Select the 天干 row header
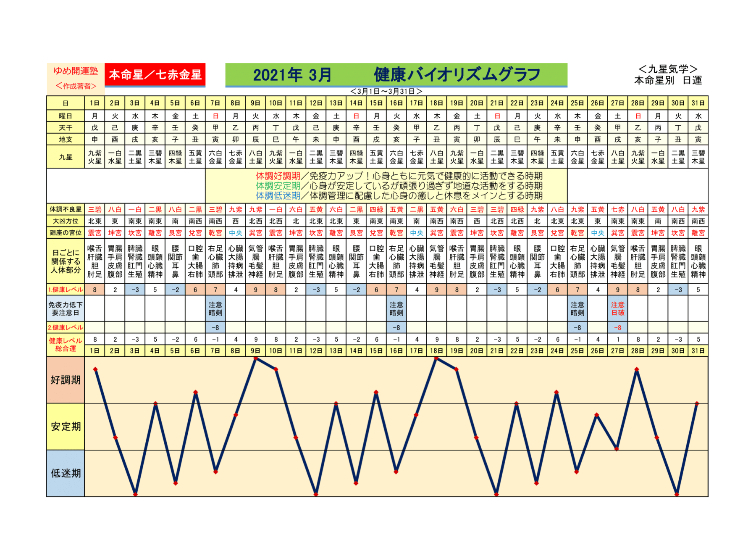This screenshot has width=756, height=535. tap(66, 128)
